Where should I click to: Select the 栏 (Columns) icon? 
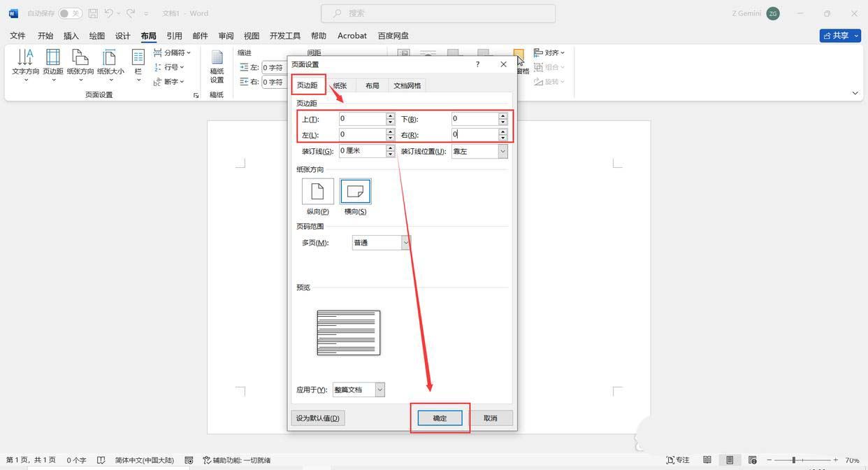tap(138, 64)
